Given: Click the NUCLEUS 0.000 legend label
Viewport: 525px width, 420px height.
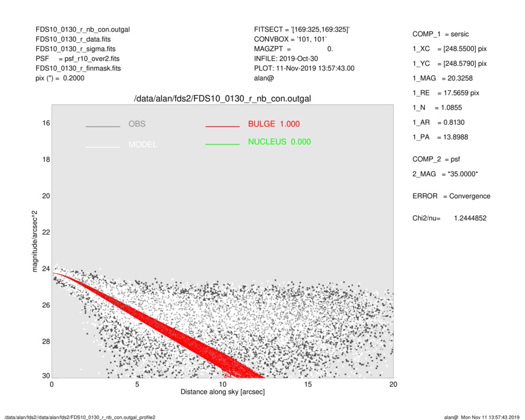Looking at the screenshot, I should click(279, 142).
